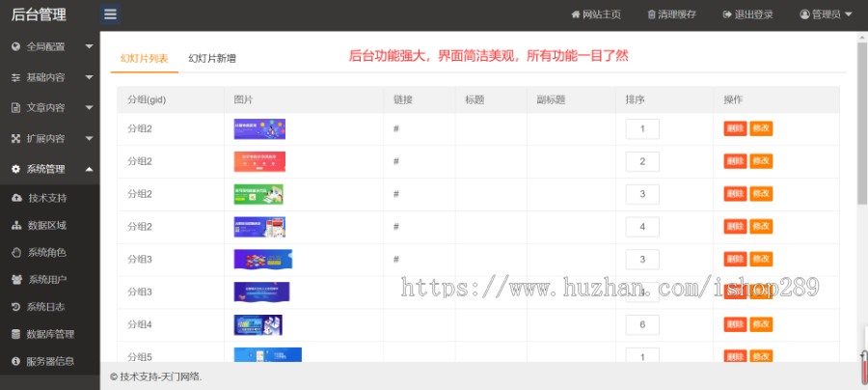Click the info icon for 服务器信息
This screenshot has width=868, height=390.
click(x=17, y=361)
